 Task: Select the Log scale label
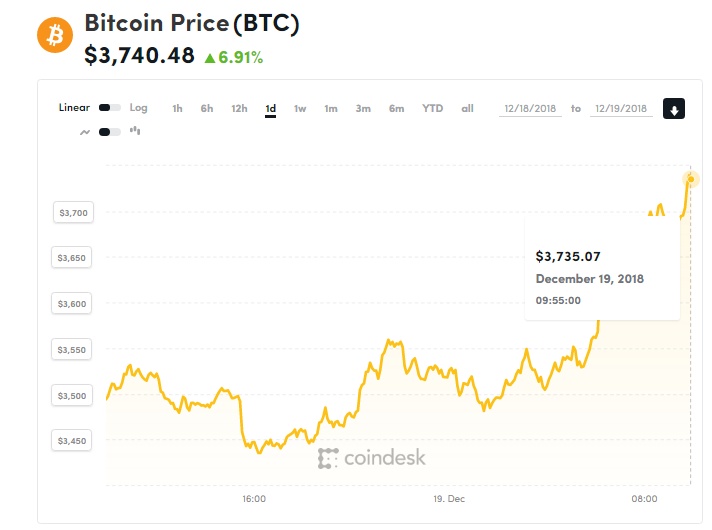click(138, 108)
